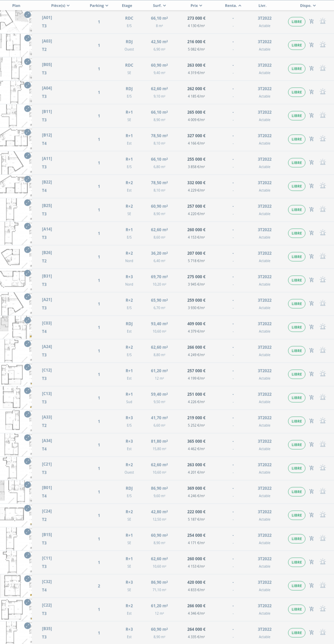The image size is (334, 644).
Task: Click the alert siren icon for lot A03
Action: (323, 45)
